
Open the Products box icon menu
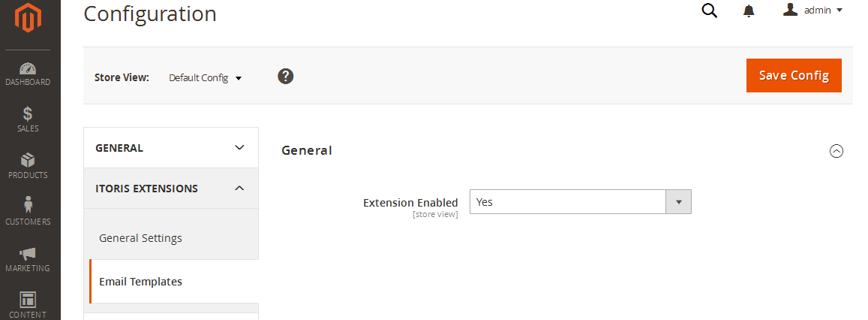(29, 166)
